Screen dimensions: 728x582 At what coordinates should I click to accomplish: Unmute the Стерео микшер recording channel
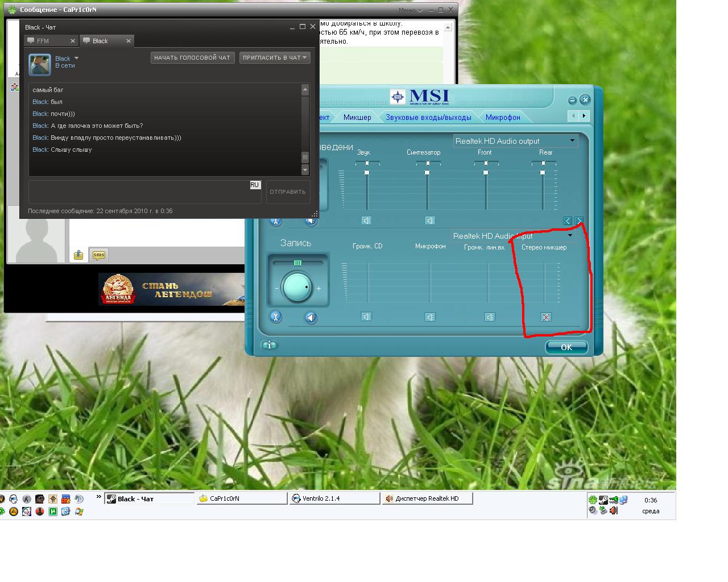546,317
